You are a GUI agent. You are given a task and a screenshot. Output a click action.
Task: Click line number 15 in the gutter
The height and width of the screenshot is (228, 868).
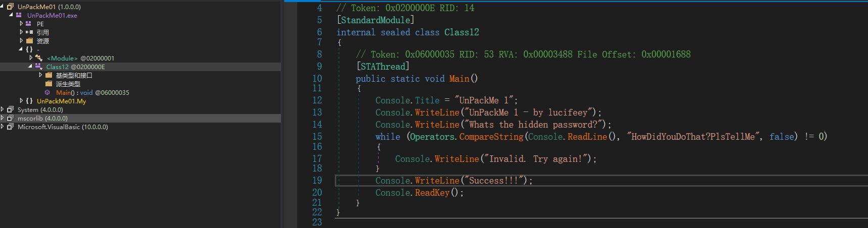(317, 137)
